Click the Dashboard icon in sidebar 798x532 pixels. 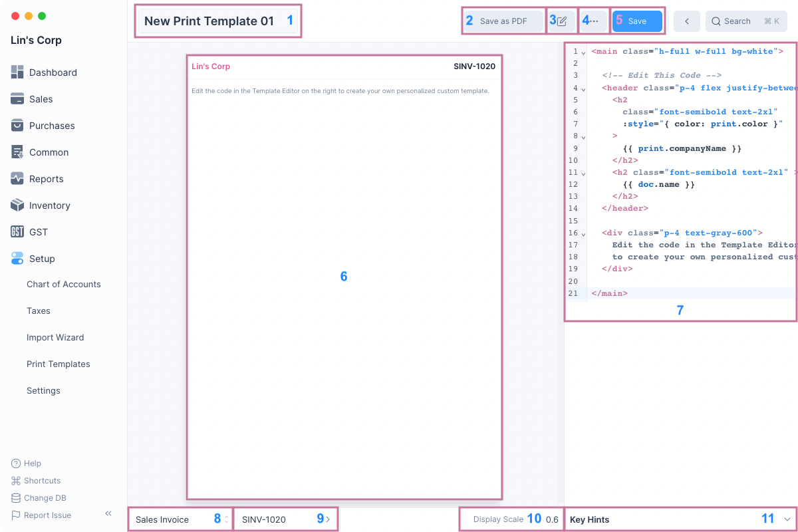click(x=17, y=72)
